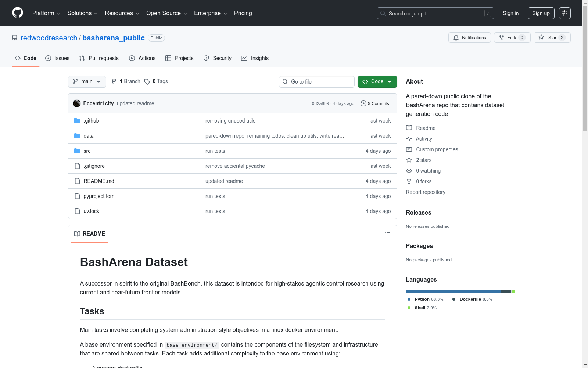Viewport: 588px width, 368px height.
Task: Switch to the Security tab
Action: 218,58
